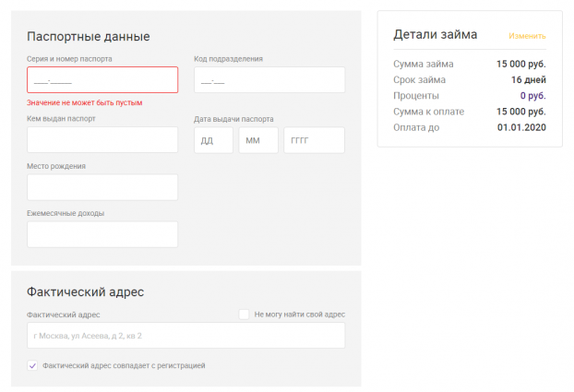The image size is (574, 392).
Task: Click the 'Паспортные данные' section heading
Action: [89, 37]
